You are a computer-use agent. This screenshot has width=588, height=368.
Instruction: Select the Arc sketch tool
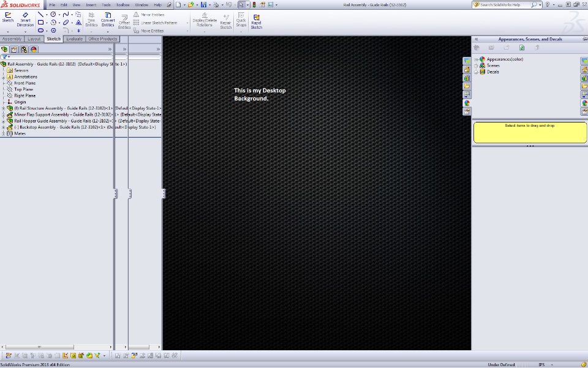point(53,23)
